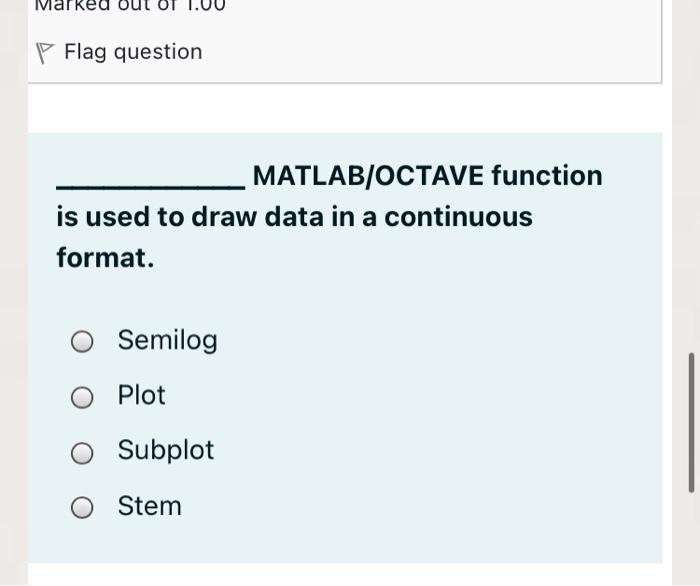Click the word continuous in the question

point(458,217)
